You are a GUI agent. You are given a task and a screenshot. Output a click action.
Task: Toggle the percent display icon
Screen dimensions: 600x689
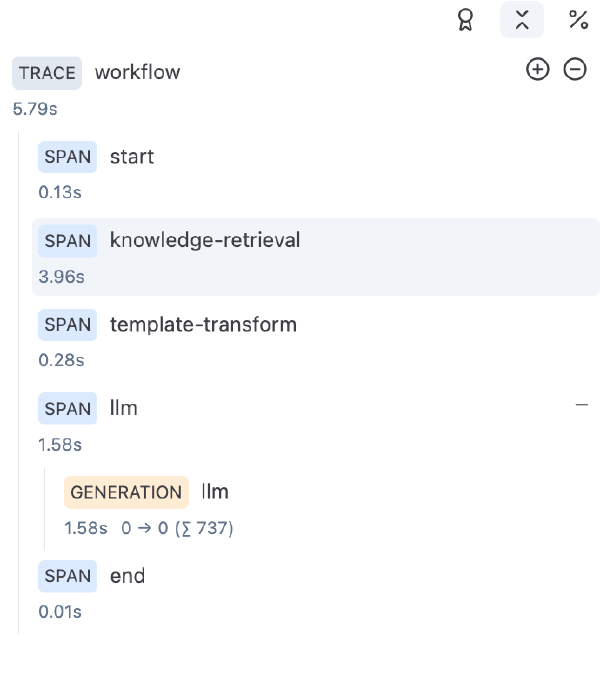coord(578,20)
